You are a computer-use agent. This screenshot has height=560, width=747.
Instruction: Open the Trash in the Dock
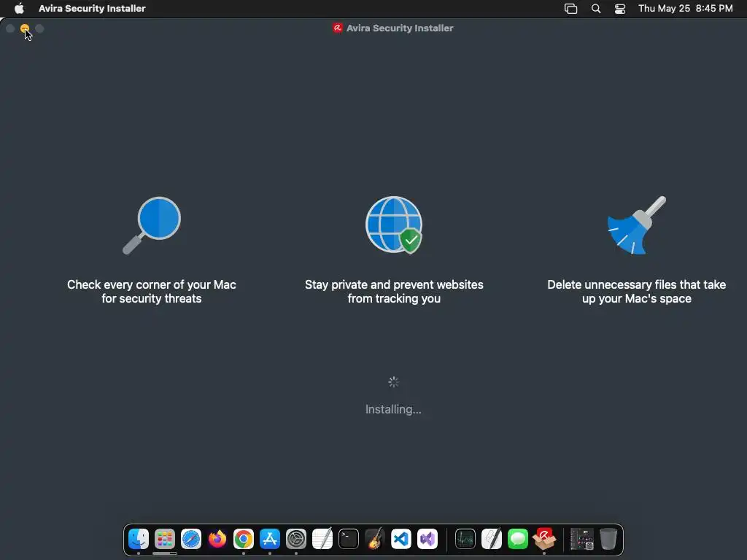pyautogui.click(x=608, y=539)
